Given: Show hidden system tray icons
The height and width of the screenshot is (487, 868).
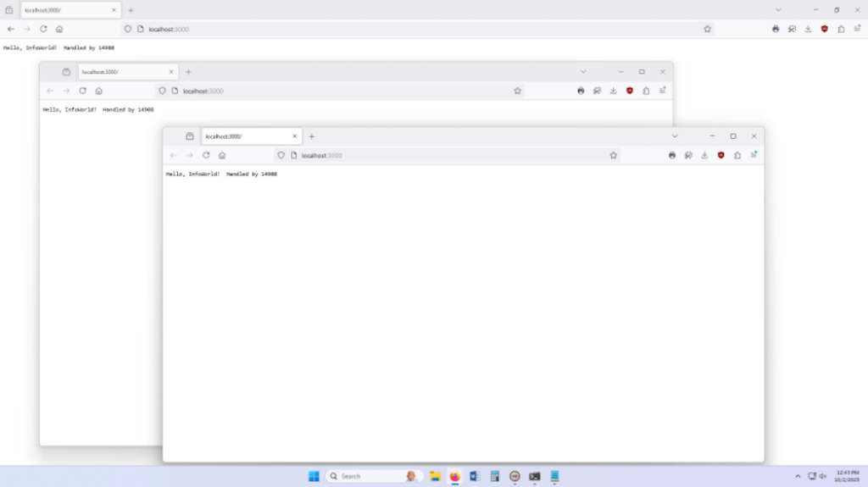Looking at the screenshot, I should (798, 476).
